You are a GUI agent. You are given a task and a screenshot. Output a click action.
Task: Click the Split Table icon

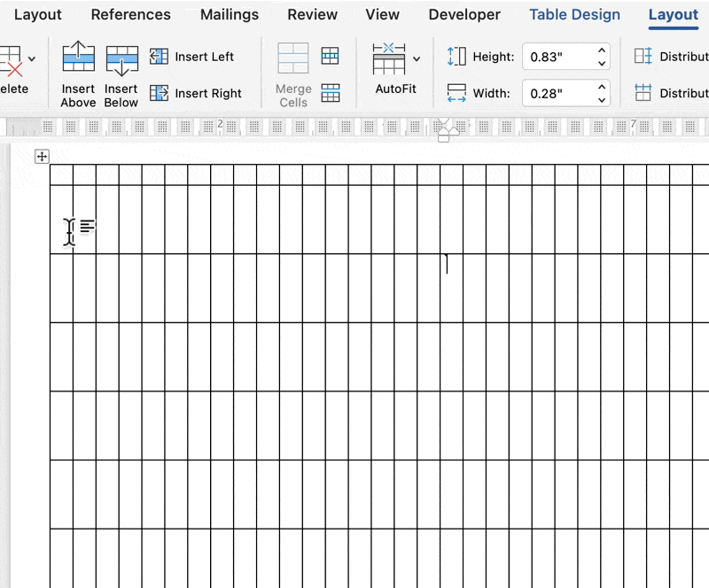330,93
